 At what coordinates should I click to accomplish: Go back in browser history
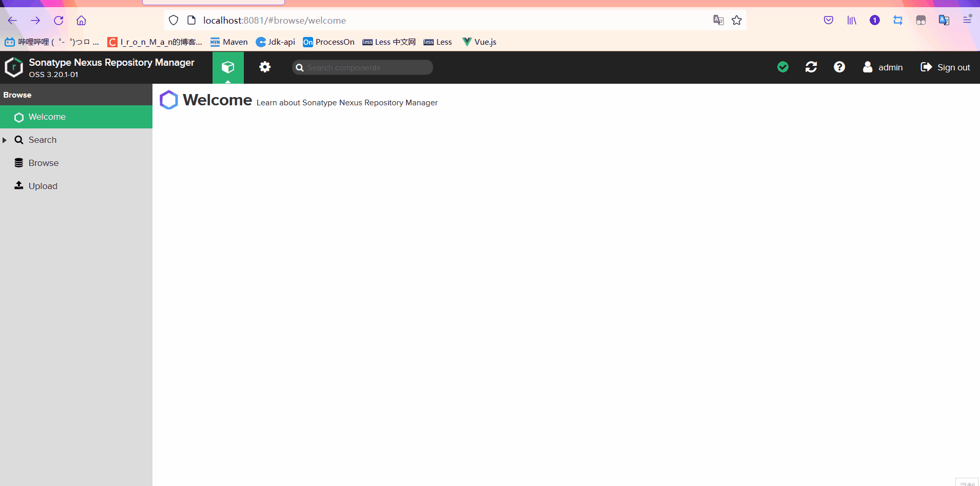coord(12,21)
